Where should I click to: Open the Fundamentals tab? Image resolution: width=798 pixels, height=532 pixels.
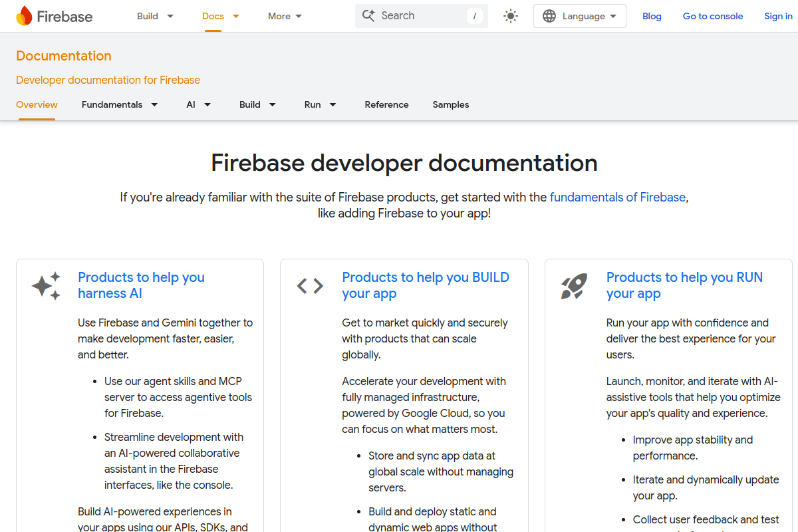coord(112,104)
